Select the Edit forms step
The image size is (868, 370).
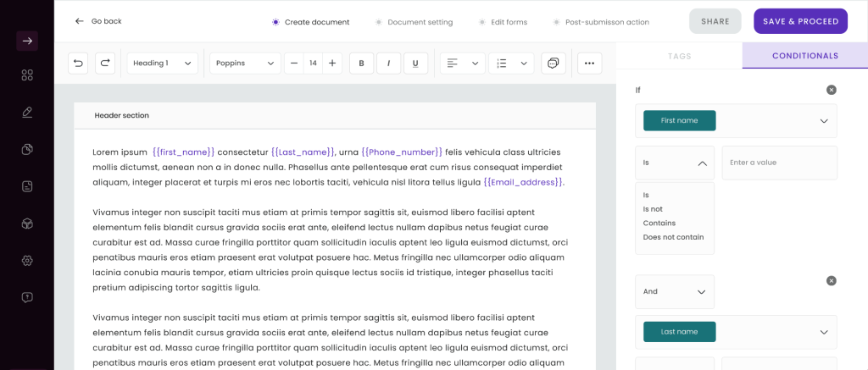coord(503,22)
